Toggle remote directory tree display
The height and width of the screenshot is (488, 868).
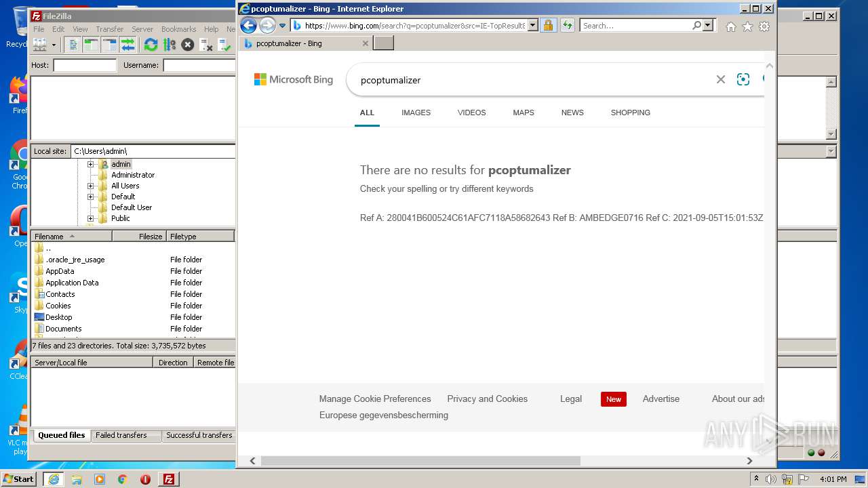tap(109, 45)
